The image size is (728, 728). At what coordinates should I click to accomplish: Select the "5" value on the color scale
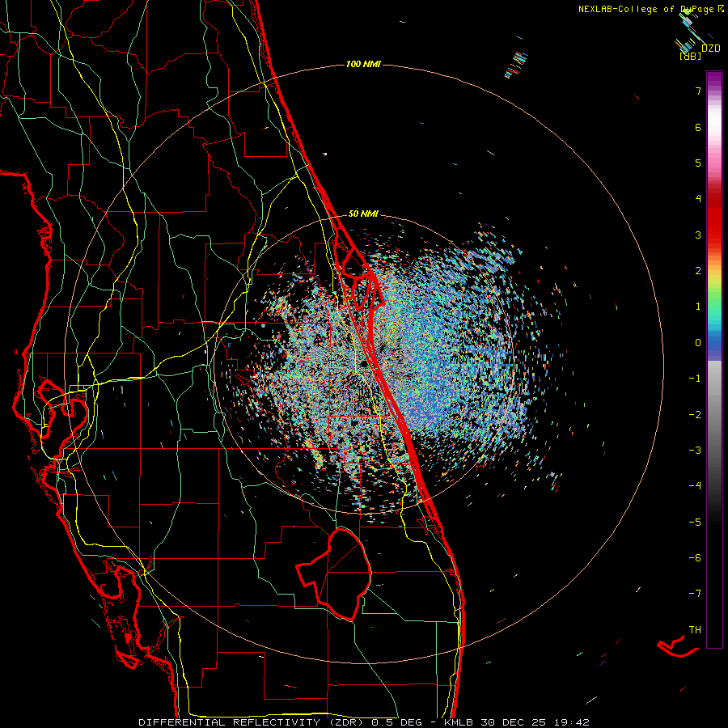[x=698, y=163]
